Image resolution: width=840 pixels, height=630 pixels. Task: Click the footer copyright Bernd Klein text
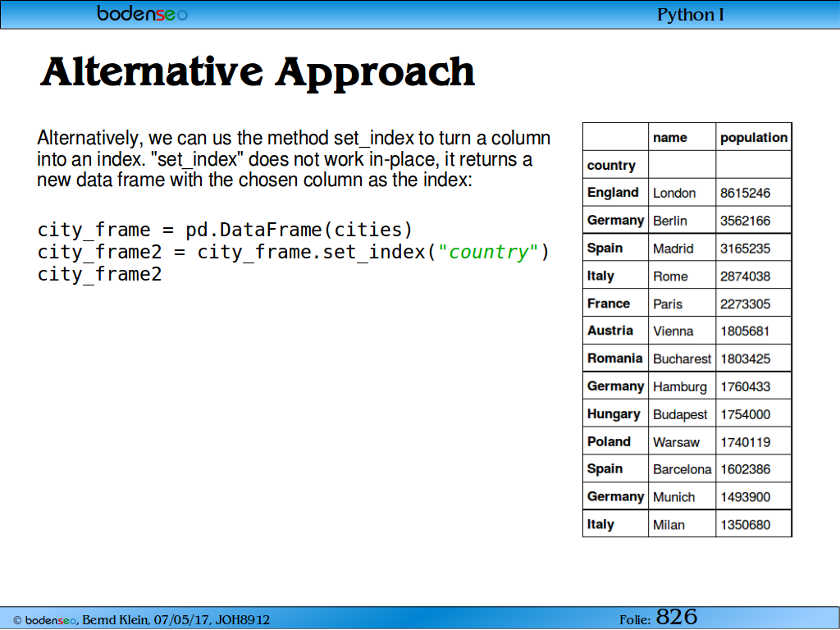click(x=141, y=620)
